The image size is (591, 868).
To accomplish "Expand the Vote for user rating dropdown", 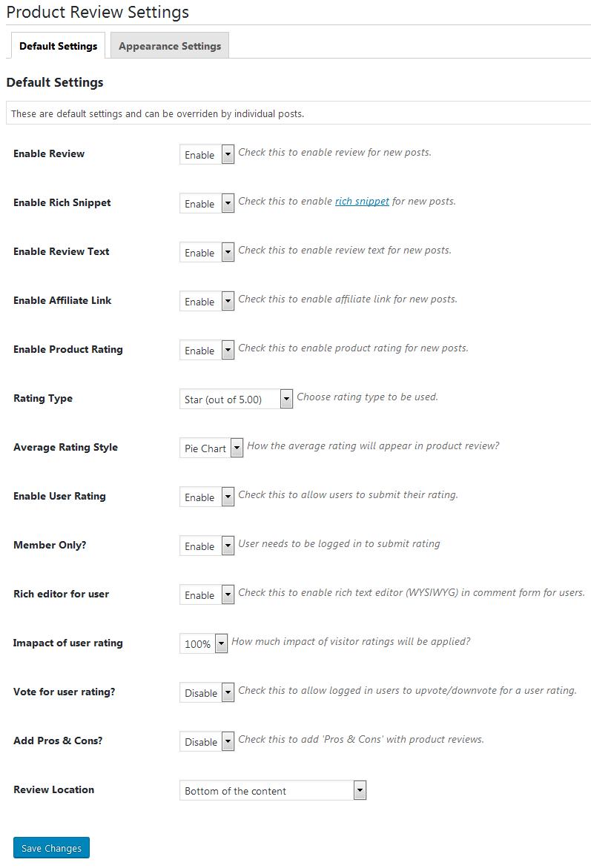I will [x=207, y=692].
